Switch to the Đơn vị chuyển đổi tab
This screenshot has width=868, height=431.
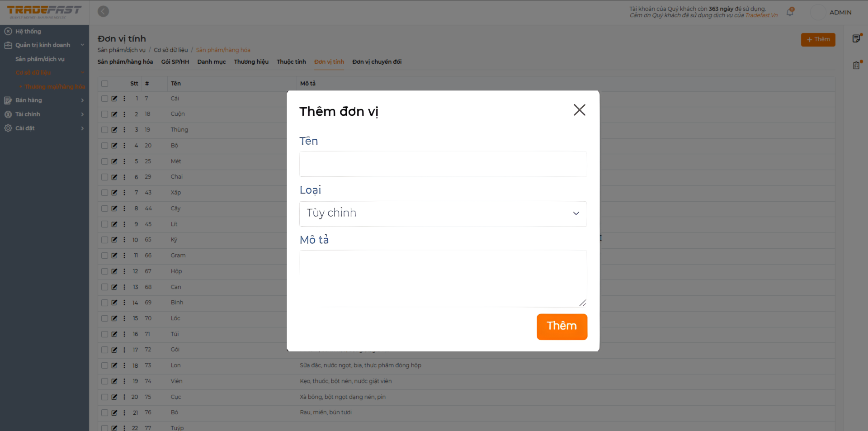pyautogui.click(x=377, y=62)
